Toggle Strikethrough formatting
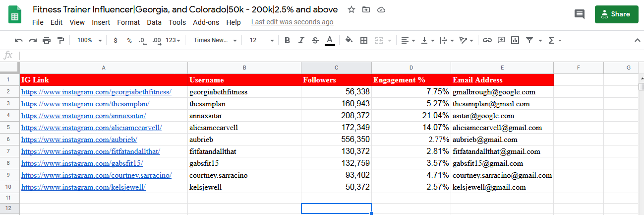Viewport: 644px width, 215px height. tap(315, 40)
